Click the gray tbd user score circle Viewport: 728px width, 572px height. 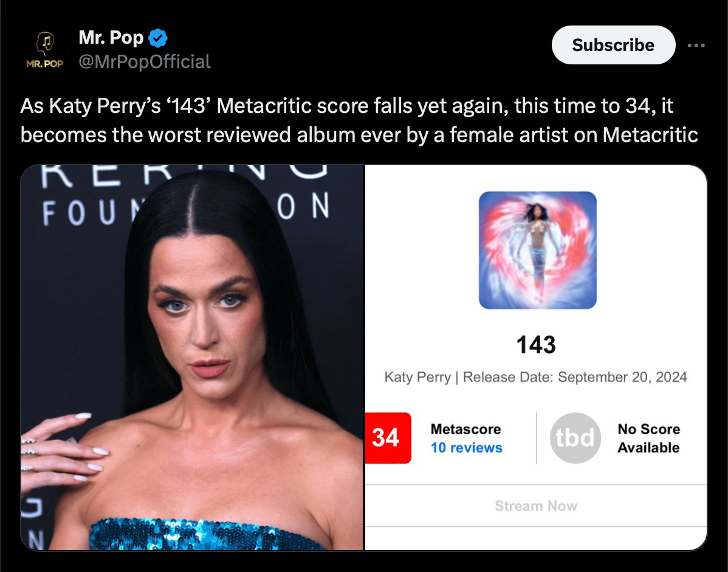(x=575, y=438)
